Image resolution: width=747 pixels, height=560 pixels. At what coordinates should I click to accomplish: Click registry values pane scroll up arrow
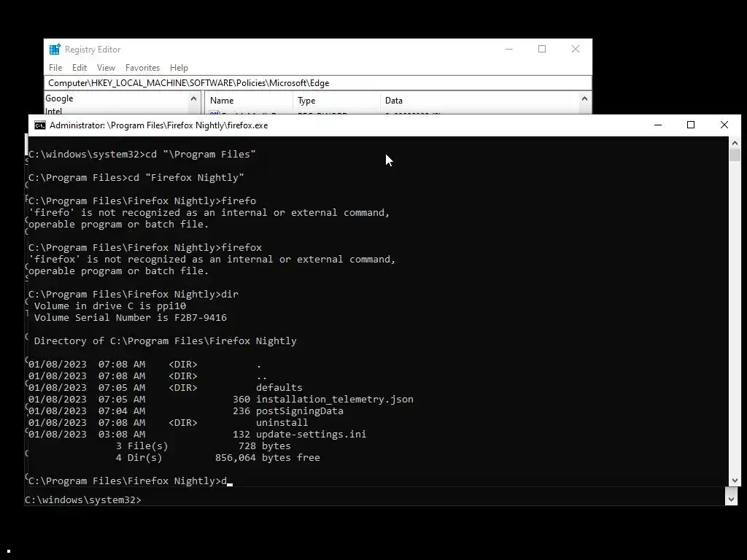coord(584,99)
